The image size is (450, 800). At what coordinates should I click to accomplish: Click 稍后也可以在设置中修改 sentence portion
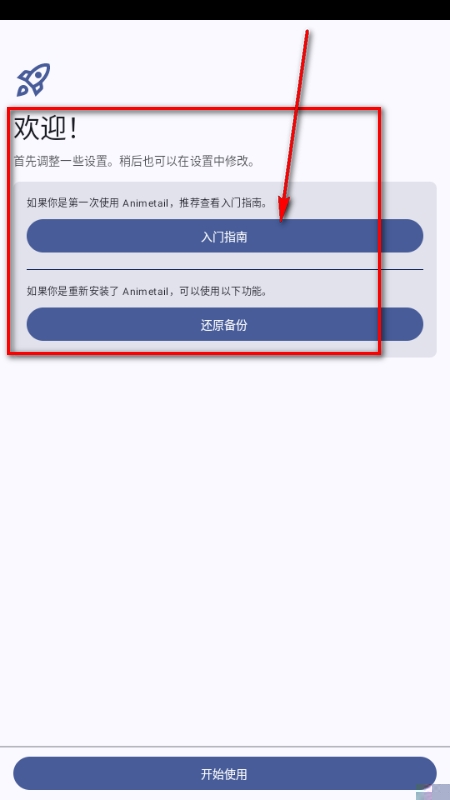click(x=187, y=162)
